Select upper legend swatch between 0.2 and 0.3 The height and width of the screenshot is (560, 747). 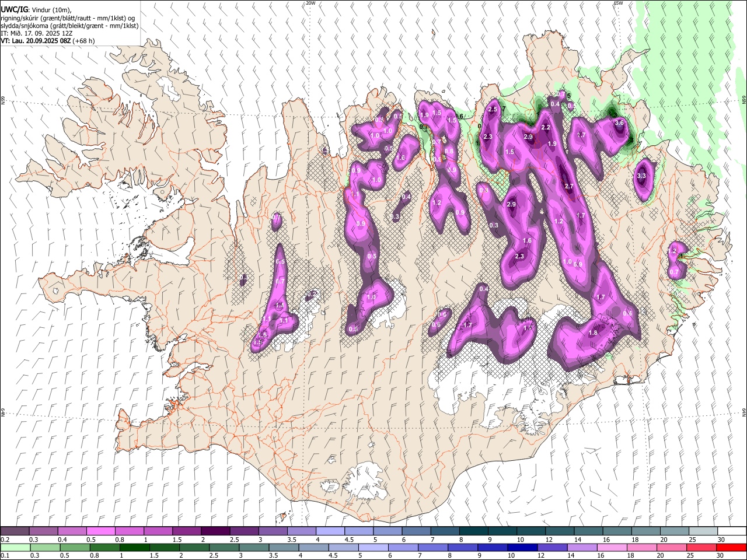[15, 531]
